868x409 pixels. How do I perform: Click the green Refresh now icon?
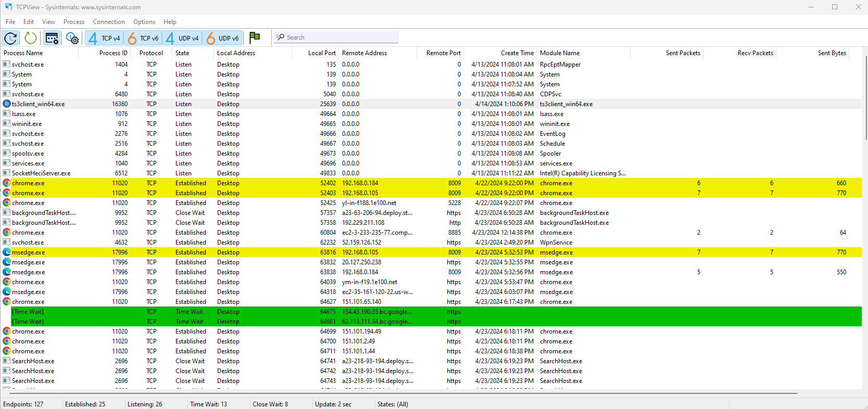31,38
